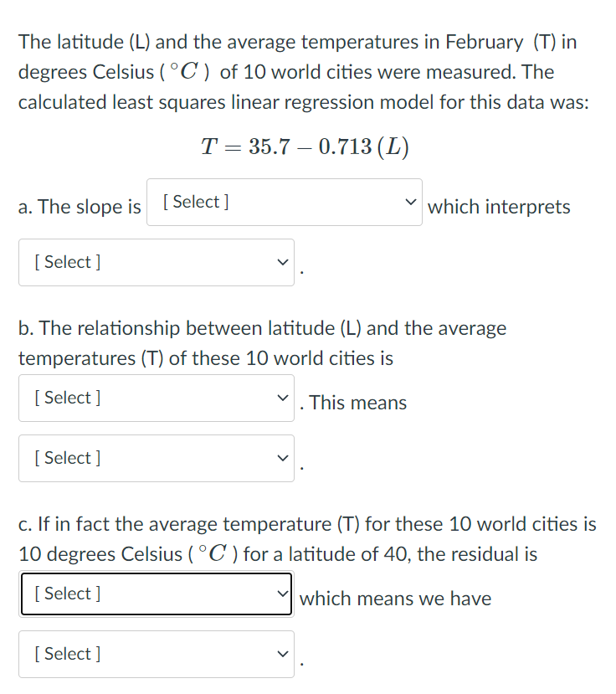Click the highlighted focused select field in part c
This screenshot has width=616, height=694.
point(156,594)
